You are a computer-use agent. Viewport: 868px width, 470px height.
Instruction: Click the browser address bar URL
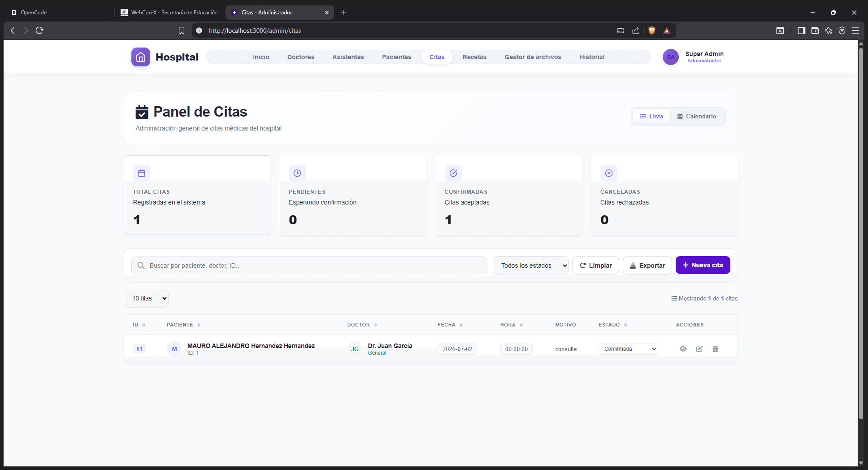(x=255, y=30)
